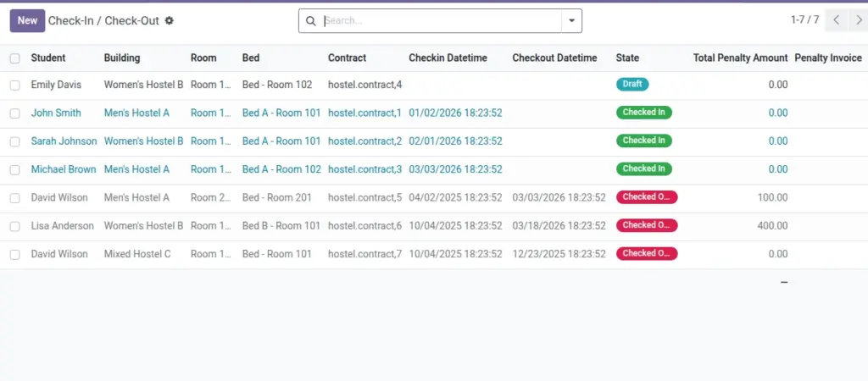The image size is (868, 381).
Task: Go to previous page arrow
Action: 837,20
